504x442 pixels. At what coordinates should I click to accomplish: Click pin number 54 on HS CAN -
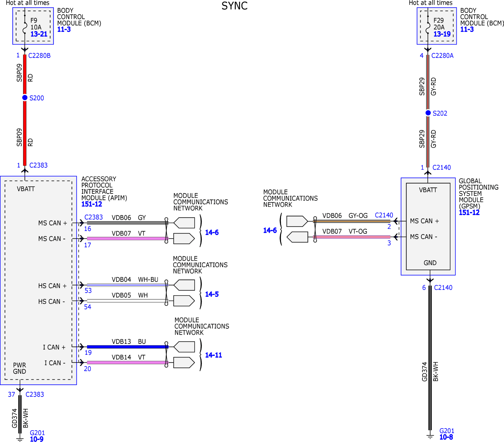click(x=88, y=307)
